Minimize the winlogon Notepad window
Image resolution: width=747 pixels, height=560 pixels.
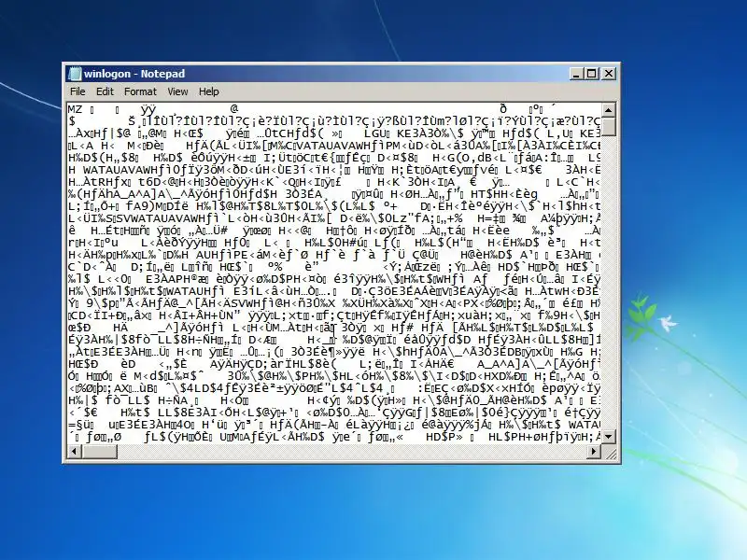(x=576, y=74)
